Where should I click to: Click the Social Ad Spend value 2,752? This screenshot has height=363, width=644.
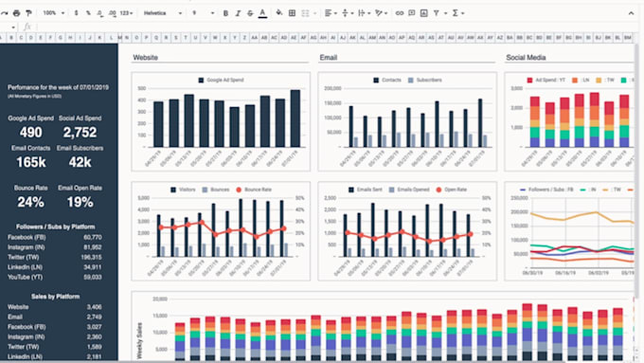point(80,133)
